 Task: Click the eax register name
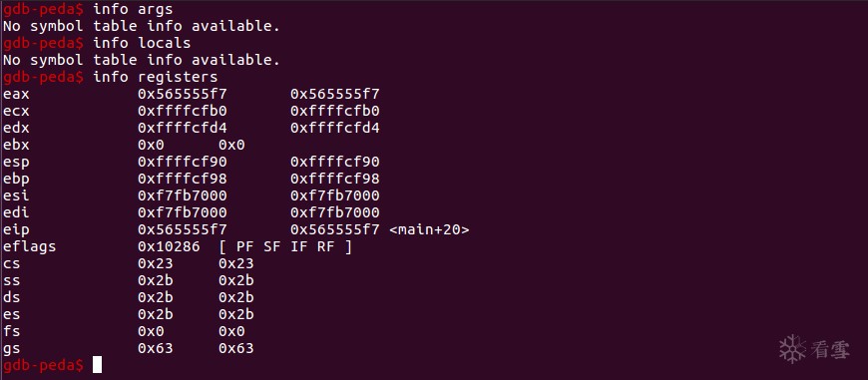pyautogui.click(x=16, y=94)
